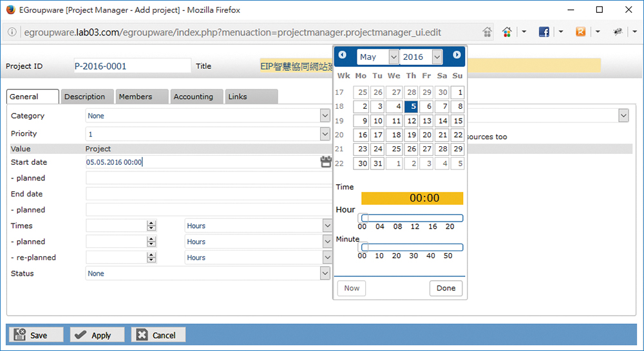Click the Hour slider handle
This screenshot has width=644, height=351.
(x=364, y=218)
